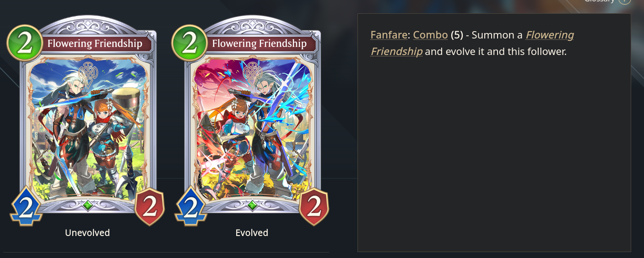
Task: Click the green cost gem on the unevolved card
Action: (24, 43)
